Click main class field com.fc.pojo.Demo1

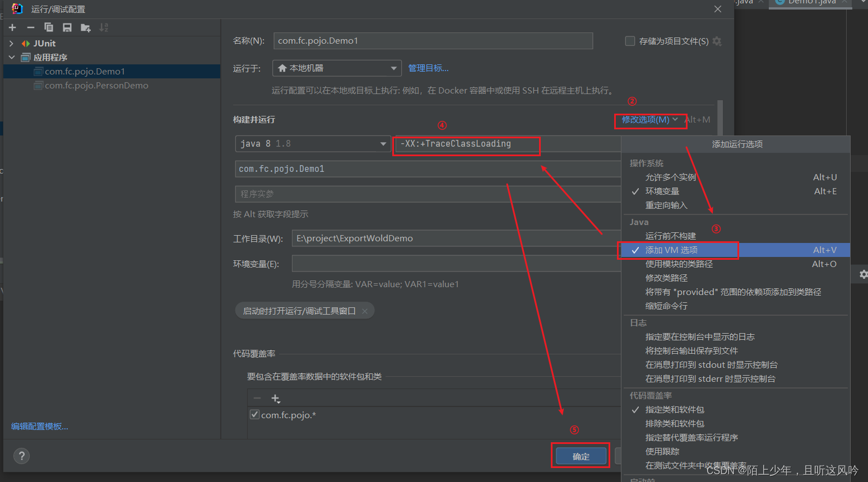(428, 169)
